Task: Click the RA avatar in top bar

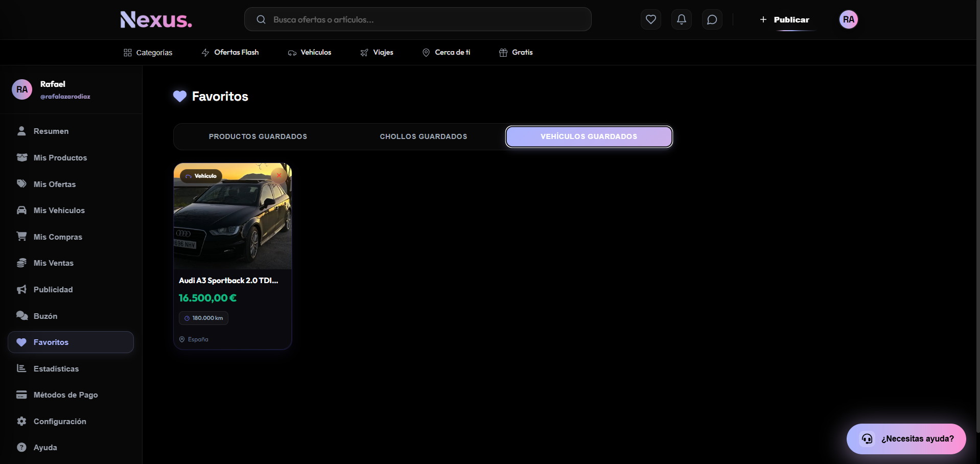Action: (x=848, y=19)
